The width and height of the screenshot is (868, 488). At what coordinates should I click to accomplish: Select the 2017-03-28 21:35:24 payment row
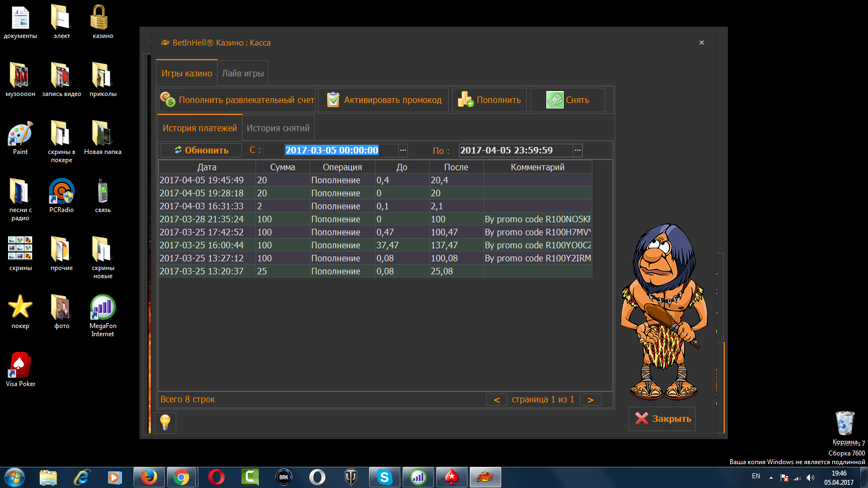(374, 219)
